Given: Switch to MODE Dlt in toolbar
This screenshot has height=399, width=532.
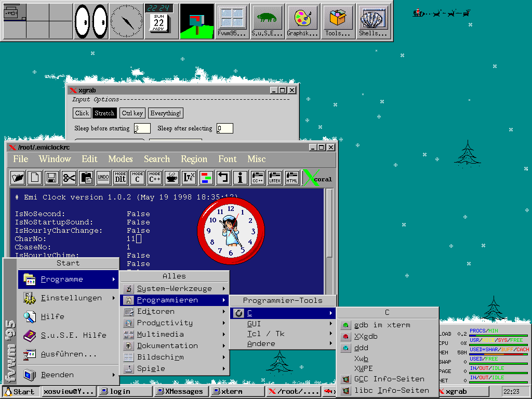Looking at the screenshot, I should (x=121, y=178).
